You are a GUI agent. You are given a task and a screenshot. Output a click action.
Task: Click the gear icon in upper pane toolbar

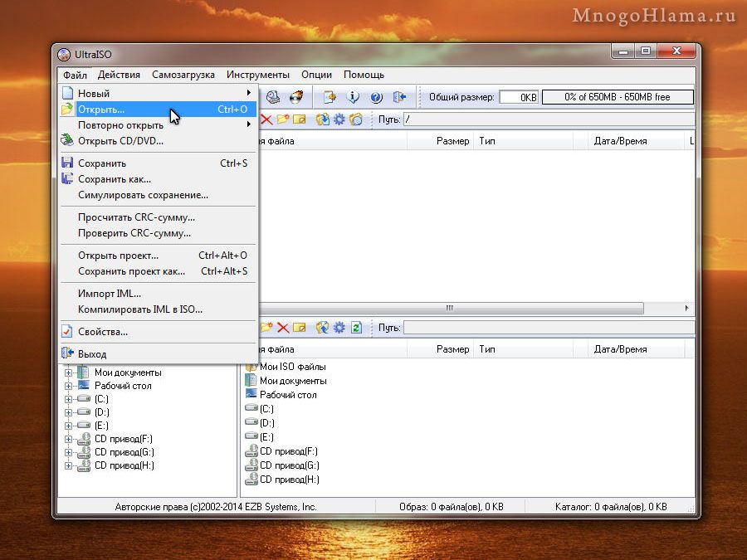[339, 119]
